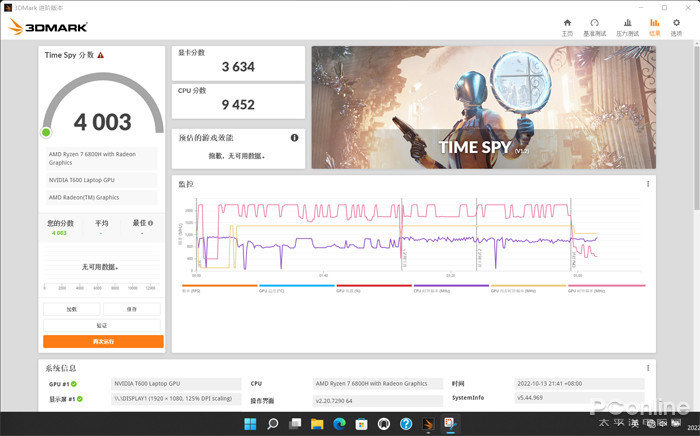700x436 pixels.
Task: Click the estimated game performance info icon
Action: click(294, 137)
